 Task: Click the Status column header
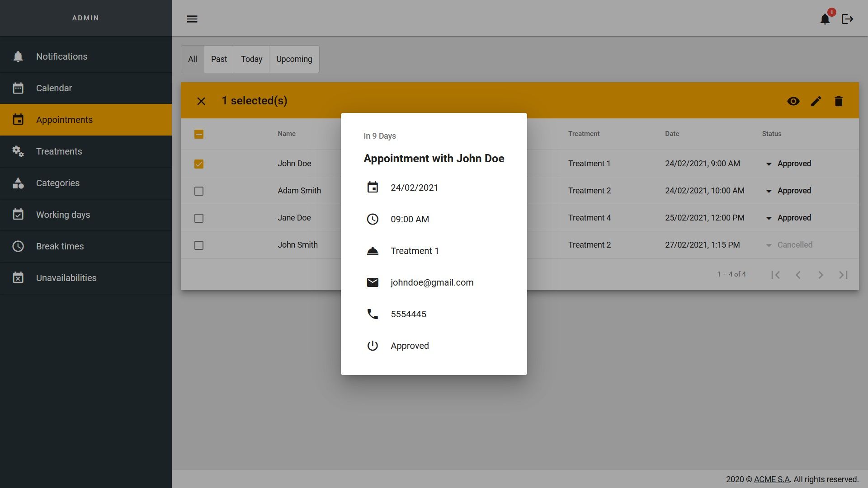[772, 134]
